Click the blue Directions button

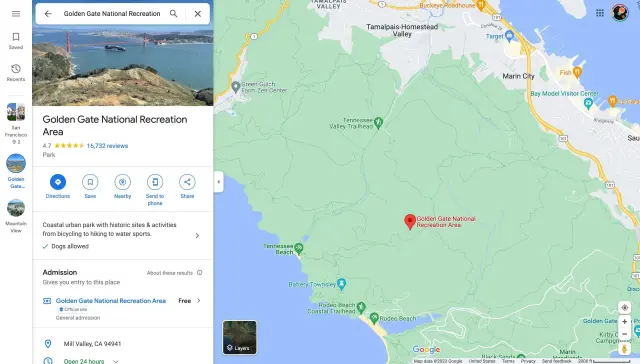pos(58,182)
